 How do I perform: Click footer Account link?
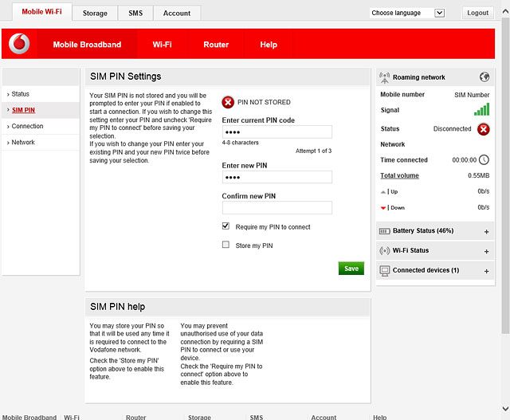click(324, 417)
